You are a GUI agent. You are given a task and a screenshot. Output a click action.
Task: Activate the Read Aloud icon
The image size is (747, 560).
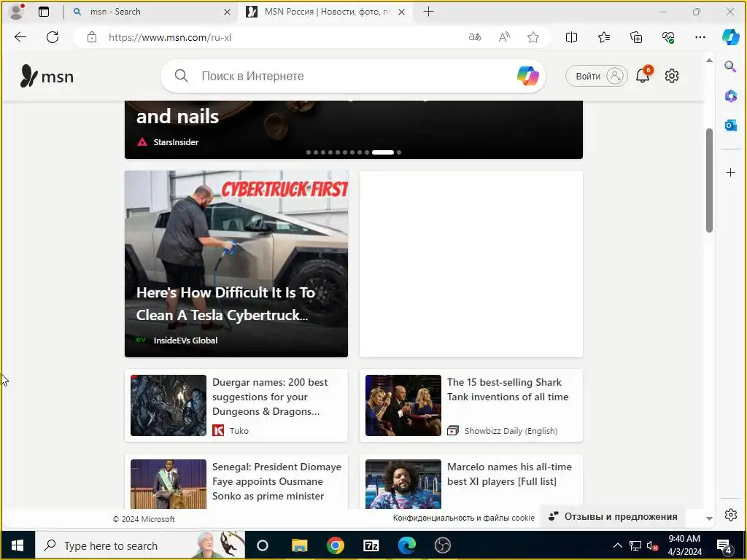pyautogui.click(x=504, y=37)
